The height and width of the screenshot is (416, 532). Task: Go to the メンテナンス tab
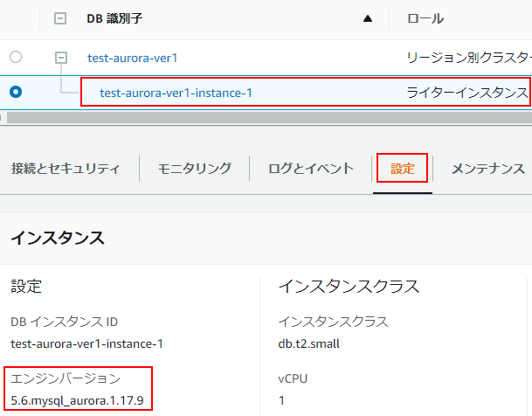[487, 169]
